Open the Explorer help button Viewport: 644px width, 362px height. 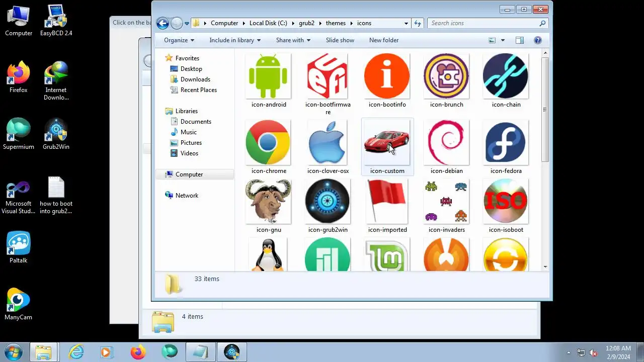(538, 40)
